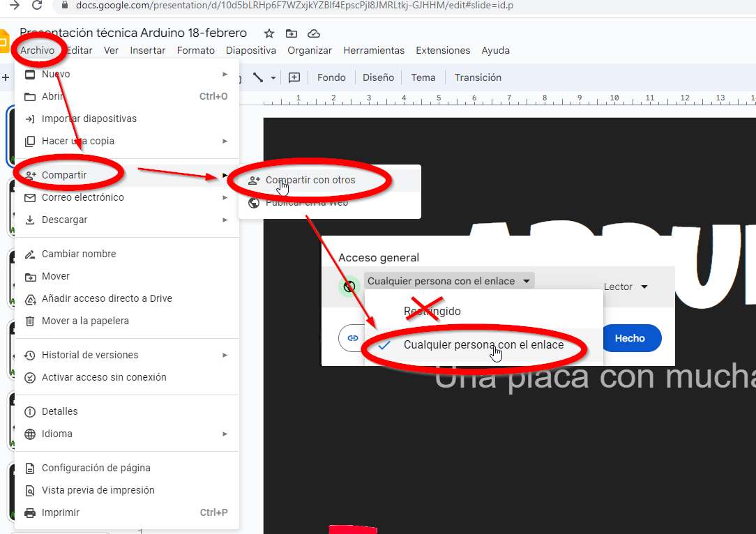Viewport: 756px width, 534px height.
Task: Select the Line tool in the toolbar
Action: tap(258, 77)
